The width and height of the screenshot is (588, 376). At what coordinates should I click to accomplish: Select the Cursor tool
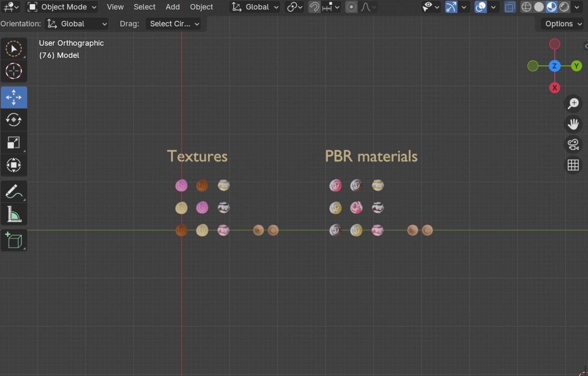14,71
